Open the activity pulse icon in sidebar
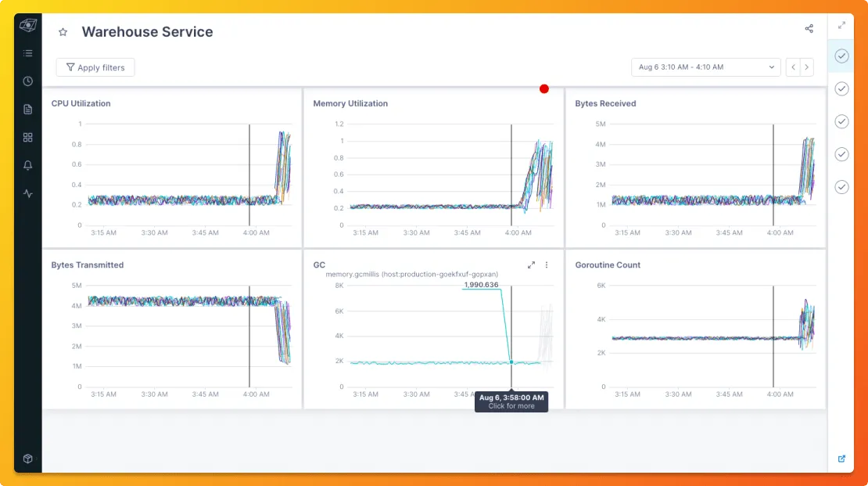 [27, 193]
